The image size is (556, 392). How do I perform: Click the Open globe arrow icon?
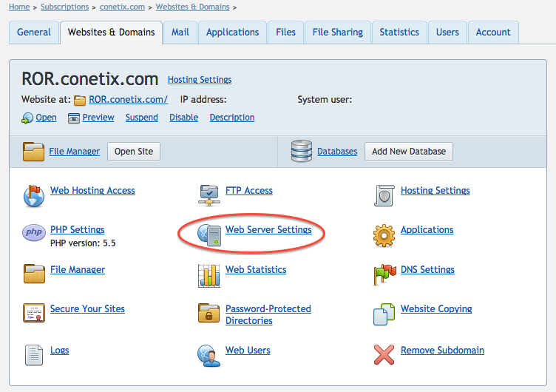point(27,118)
